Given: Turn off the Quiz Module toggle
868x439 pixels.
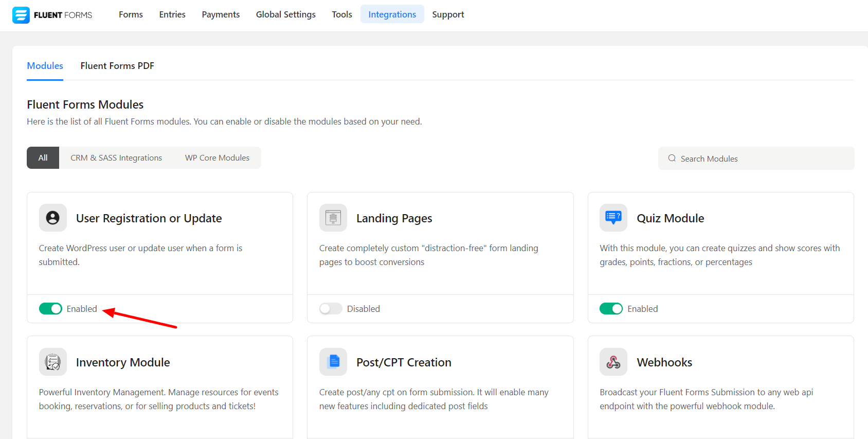Looking at the screenshot, I should tap(611, 309).
